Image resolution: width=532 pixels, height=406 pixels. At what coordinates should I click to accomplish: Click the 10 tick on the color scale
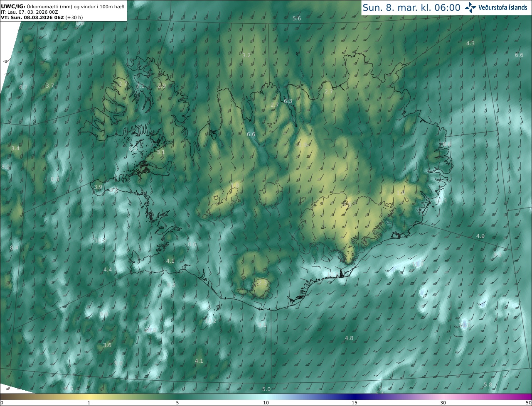pos(266,403)
